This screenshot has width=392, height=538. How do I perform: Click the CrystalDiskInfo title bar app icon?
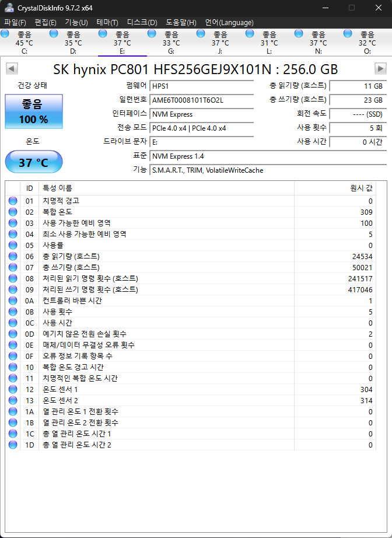9,8
